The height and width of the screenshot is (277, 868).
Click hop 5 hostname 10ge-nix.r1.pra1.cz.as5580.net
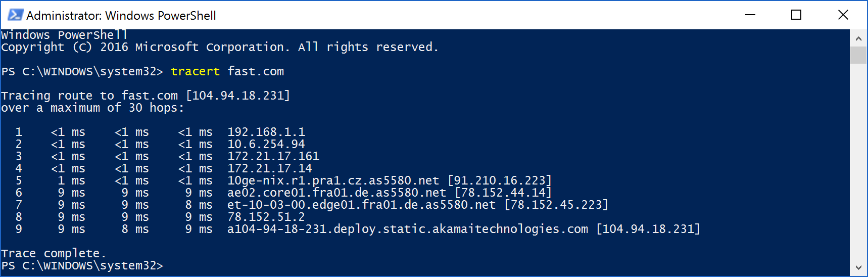(x=333, y=180)
